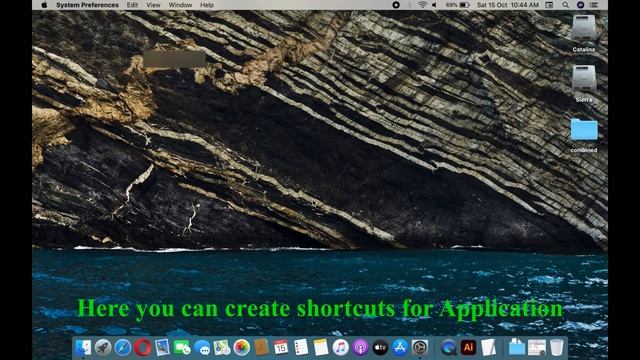Click the screen recording indicator in menu bar
Viewport: 640px width, 360px height.
coord(396,5)
